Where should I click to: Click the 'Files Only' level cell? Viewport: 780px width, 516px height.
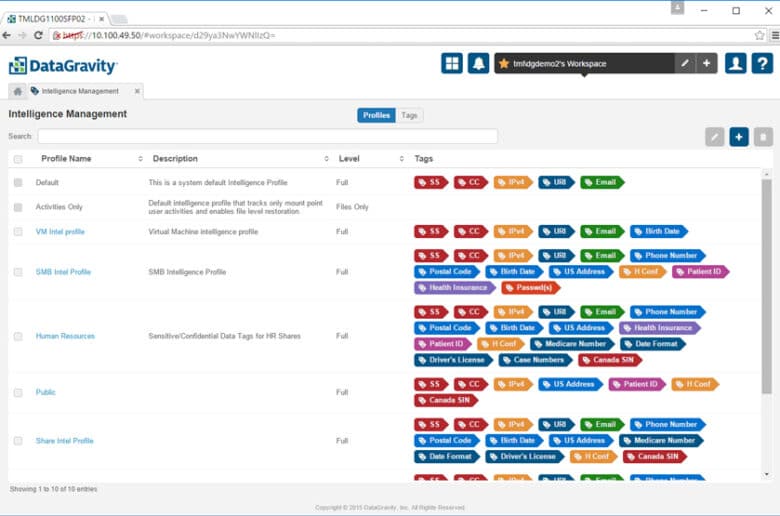point(352,206)
